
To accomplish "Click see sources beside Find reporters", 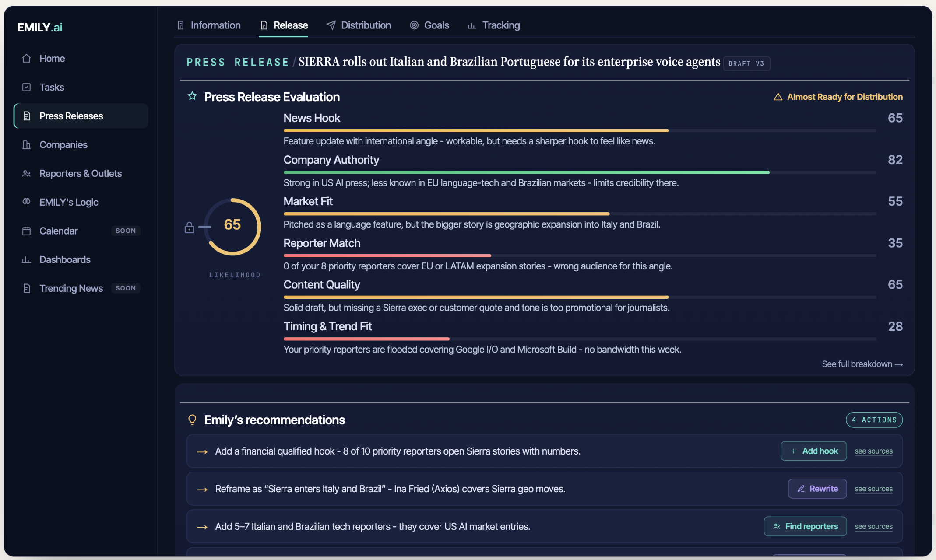I will (x=873, y=526).
